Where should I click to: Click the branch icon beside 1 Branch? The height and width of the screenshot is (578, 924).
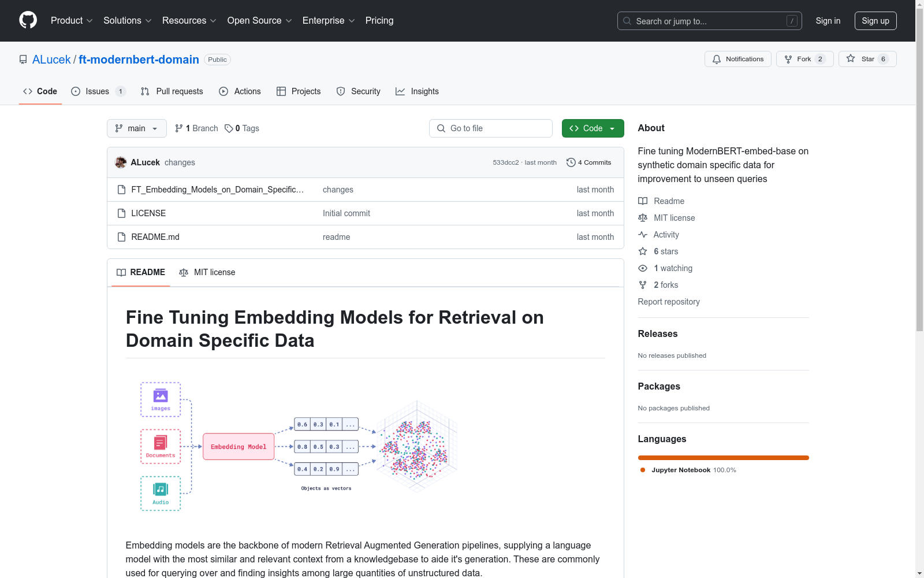(x=179, y=128)
